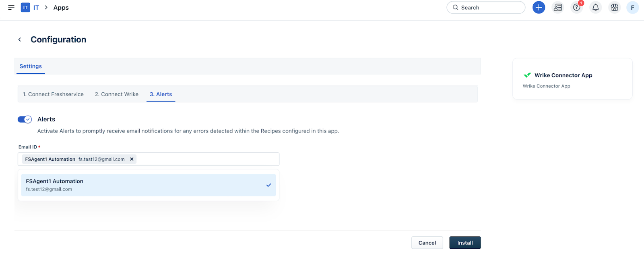644x275 pixels.
Task: Switch to 2. Connect Wrike step
Action: pos(117,94)
